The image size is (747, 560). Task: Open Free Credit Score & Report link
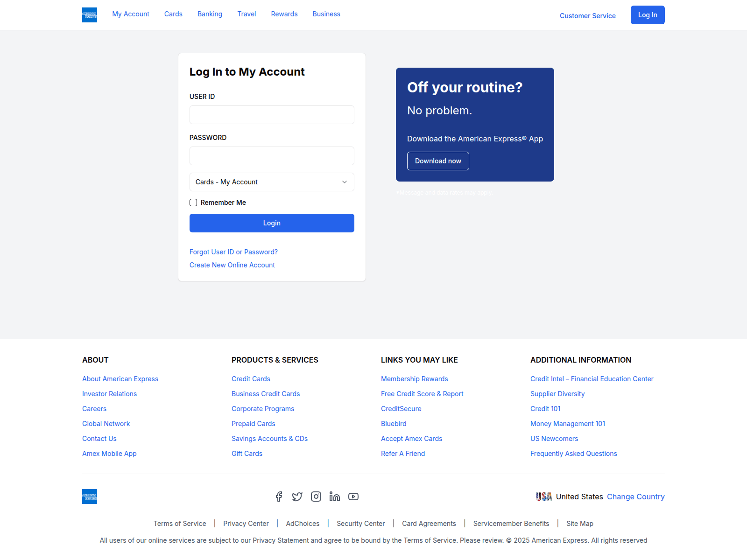click(x=422, y=394)
